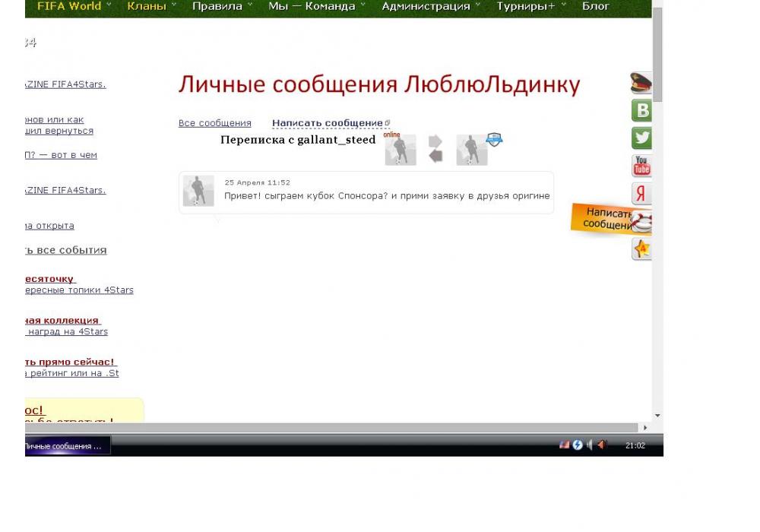Expand the Кланы dropdown menu

pyautogui.click(x=147, y=6)
